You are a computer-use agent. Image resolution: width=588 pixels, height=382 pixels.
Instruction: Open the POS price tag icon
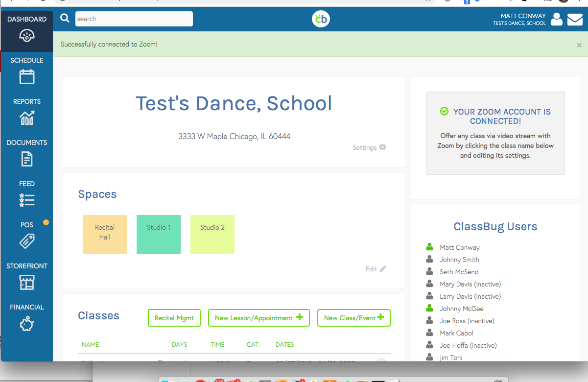click(x=27, y=241)
